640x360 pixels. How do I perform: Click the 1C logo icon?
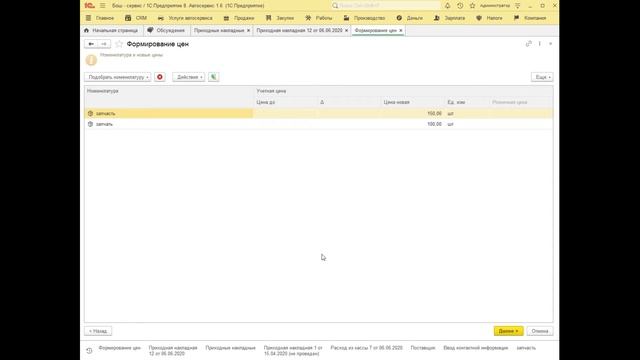[89, 6]
